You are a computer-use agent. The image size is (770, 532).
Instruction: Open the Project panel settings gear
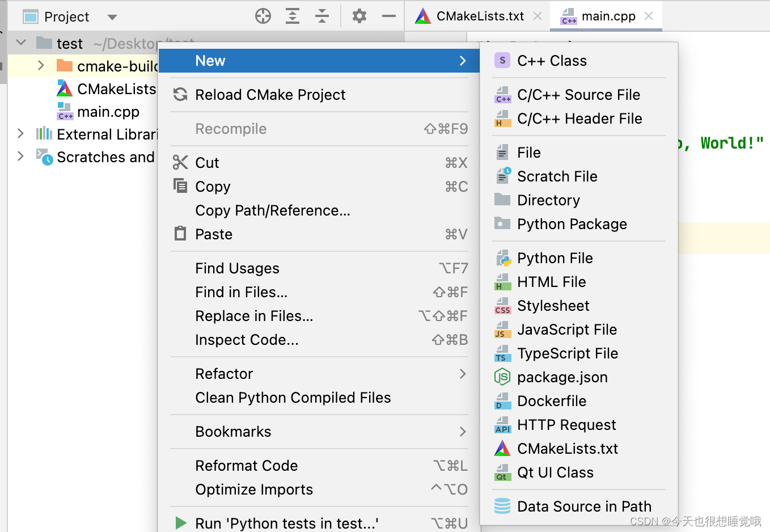click(x=359, y=16)
